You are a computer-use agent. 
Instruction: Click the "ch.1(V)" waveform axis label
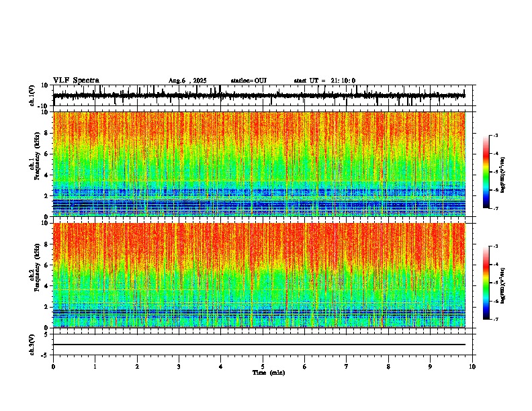click(32, 95)
